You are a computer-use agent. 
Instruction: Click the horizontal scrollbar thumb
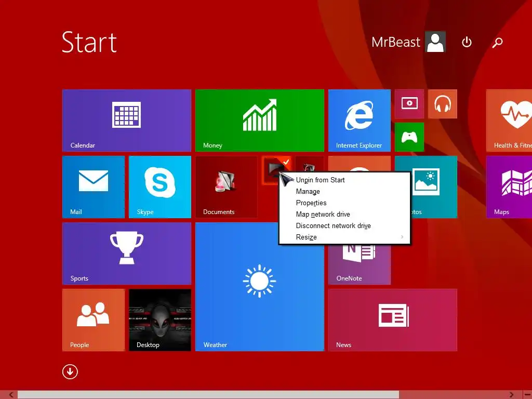click(x=208, y=395)
